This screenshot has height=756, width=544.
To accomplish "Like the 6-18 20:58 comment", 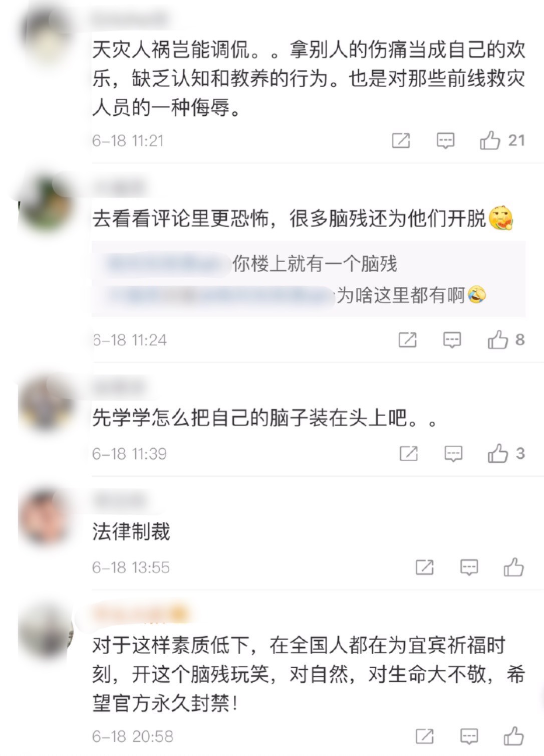I will coord(513,735).
